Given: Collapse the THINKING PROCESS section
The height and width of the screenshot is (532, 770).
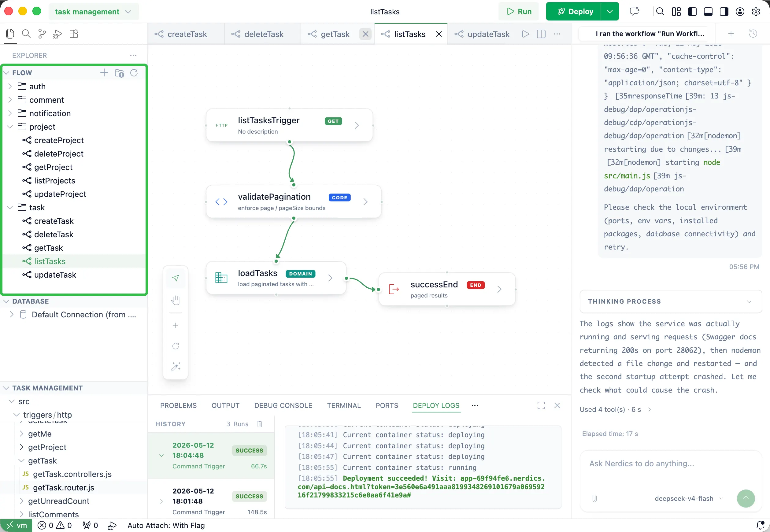Looking at the screenshot, I should click(671, 301).
